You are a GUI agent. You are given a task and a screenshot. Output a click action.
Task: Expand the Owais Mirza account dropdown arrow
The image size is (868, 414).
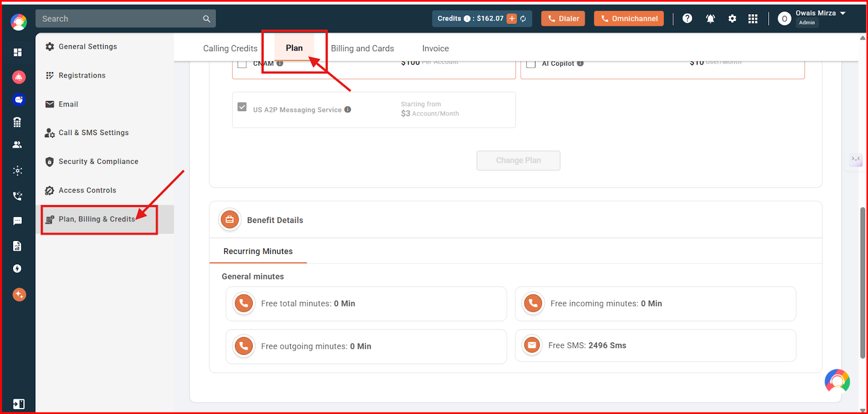843,13
